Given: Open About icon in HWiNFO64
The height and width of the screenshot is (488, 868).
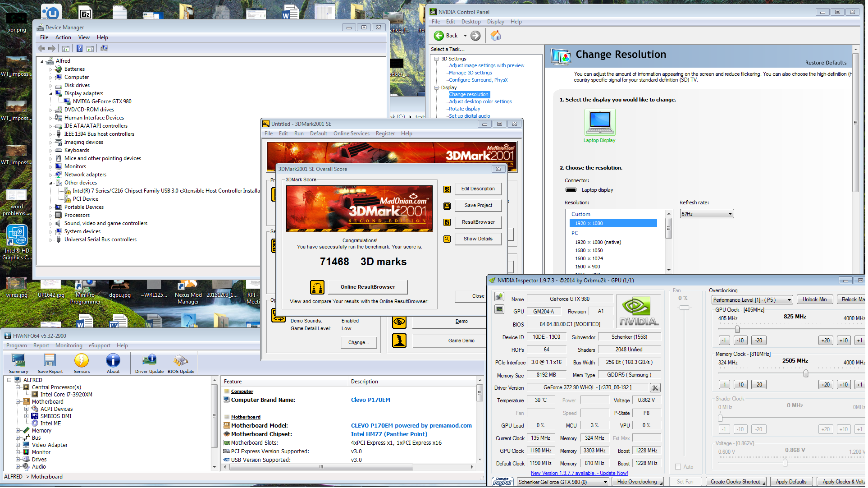Looking at the screenshot, I should 113,364.
